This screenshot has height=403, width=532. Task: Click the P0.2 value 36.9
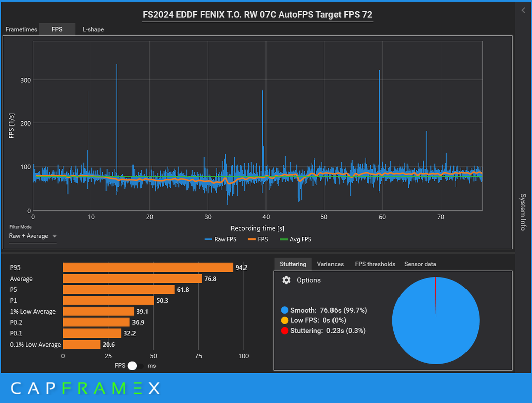[138, 322]
